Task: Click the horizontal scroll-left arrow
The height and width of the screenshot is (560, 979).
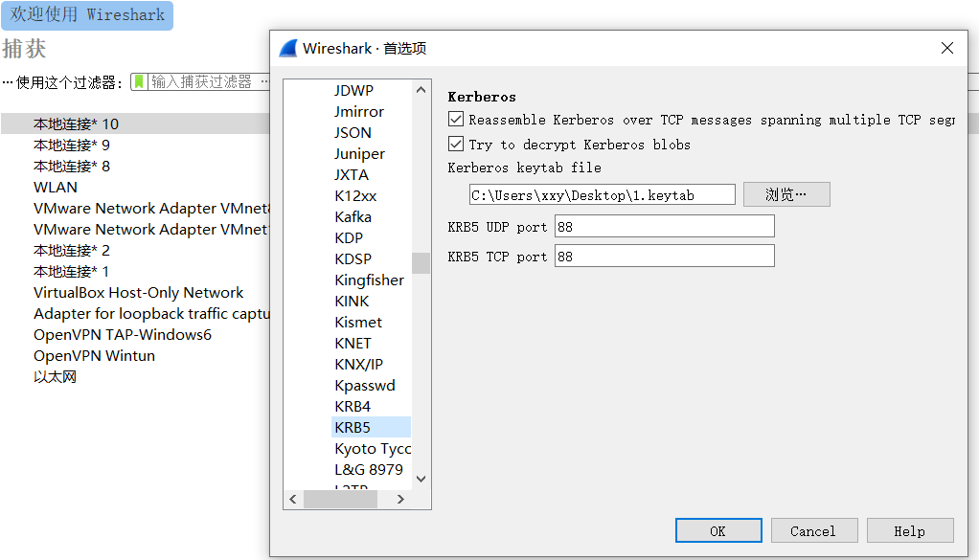Action: coord(294,499)
